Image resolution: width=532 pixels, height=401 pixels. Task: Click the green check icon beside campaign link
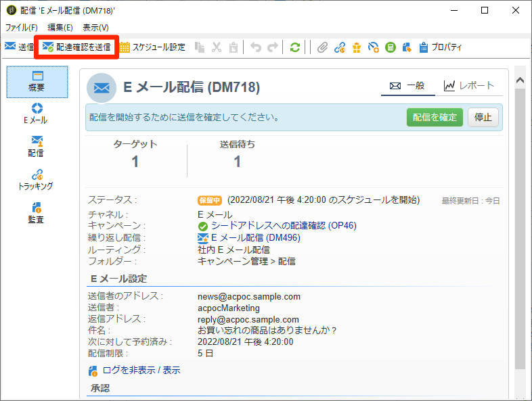203,226
